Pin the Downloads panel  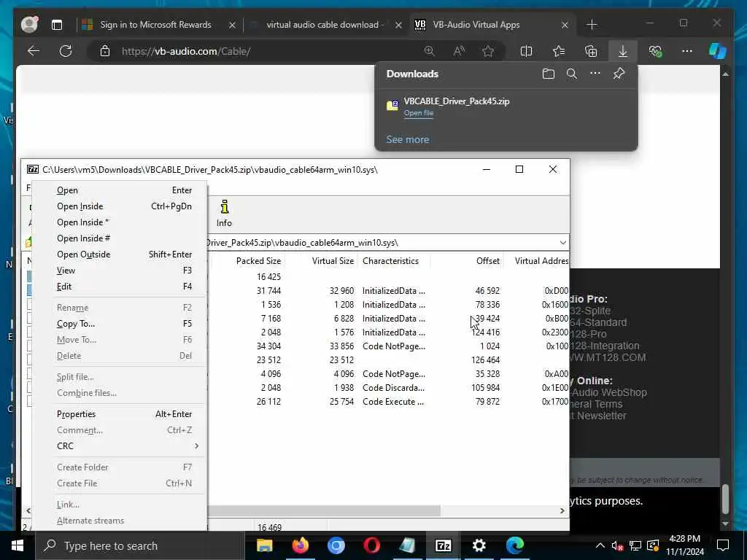[619, 74]
